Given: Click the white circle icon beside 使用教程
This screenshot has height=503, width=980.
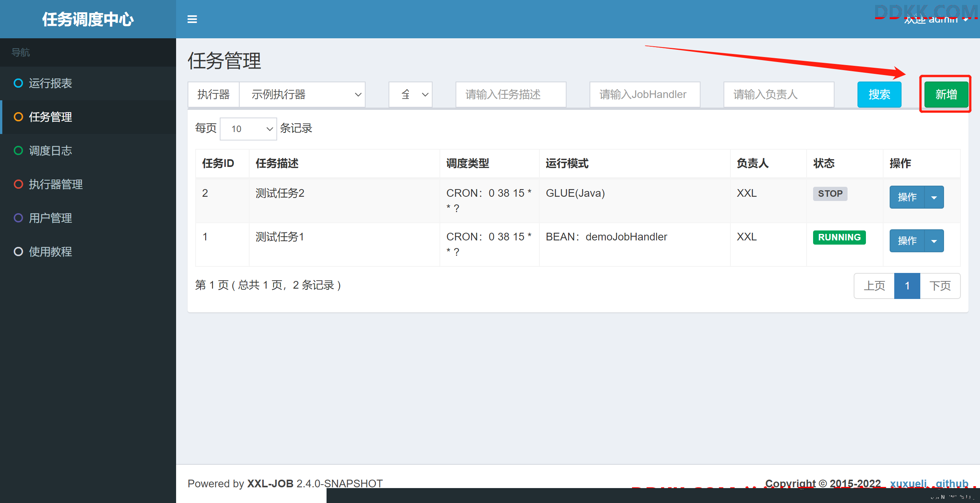Looking at the screenshot, I should point(18,251).
